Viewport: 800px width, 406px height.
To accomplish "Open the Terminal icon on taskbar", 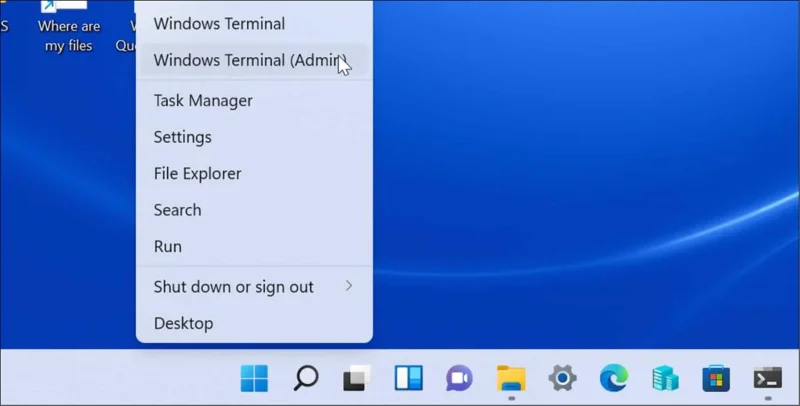I will point(768,378).
